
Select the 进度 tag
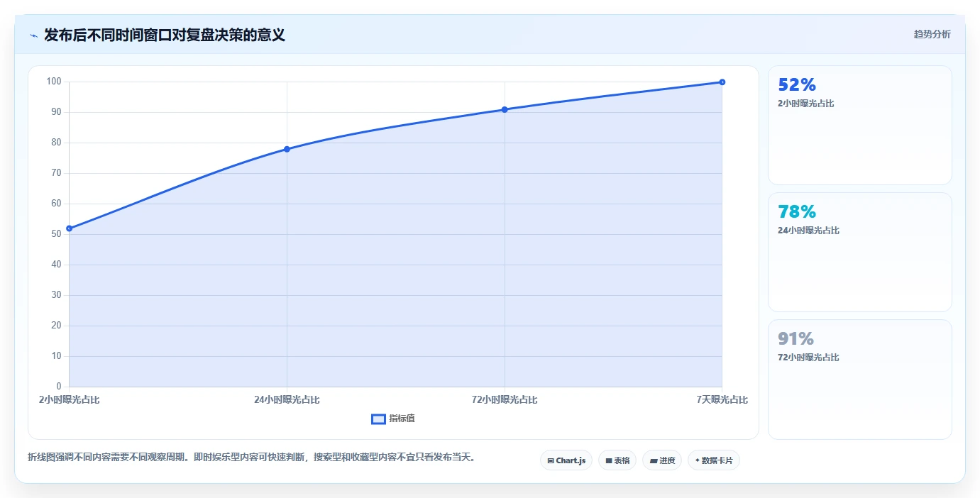coord(661,460)
